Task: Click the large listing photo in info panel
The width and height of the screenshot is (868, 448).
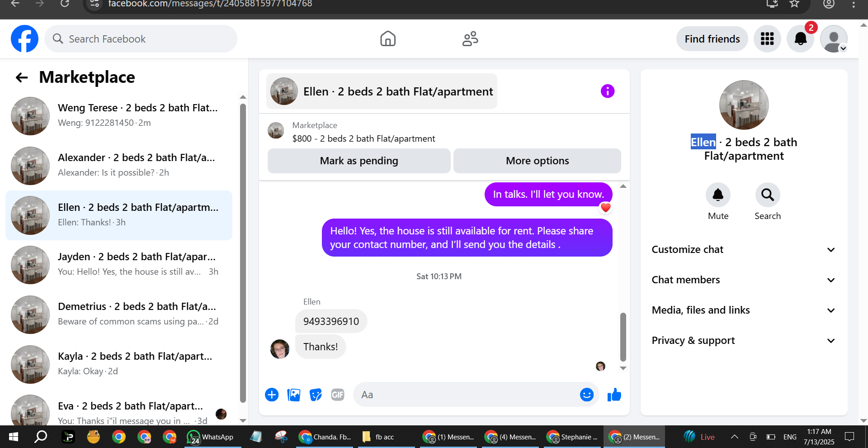Action: 744,105
